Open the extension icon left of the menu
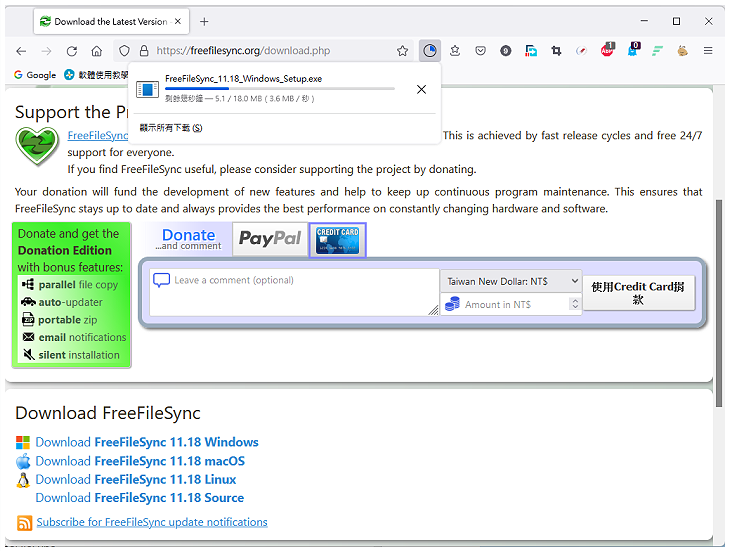The width and height of the screenshot is (735, 551). 682,51
